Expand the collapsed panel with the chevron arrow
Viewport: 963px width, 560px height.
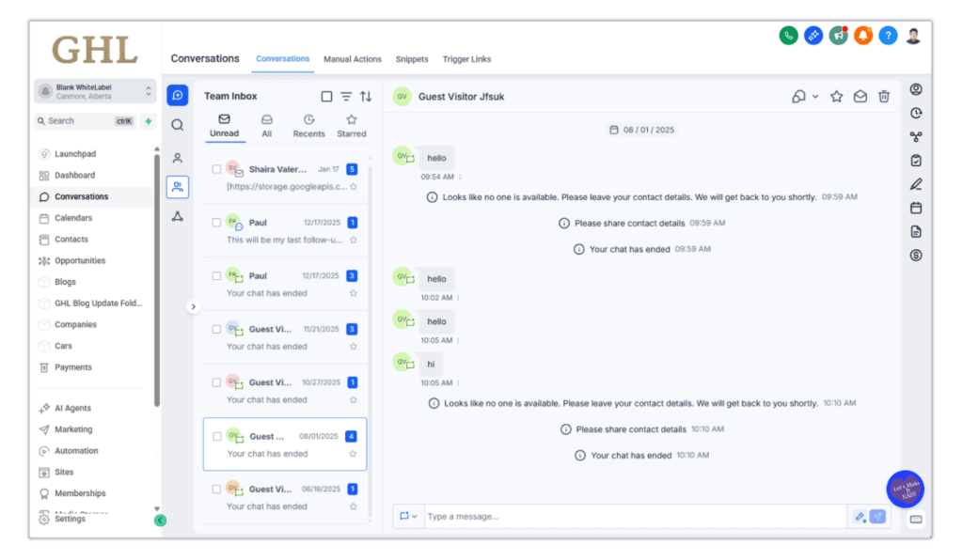194,306
